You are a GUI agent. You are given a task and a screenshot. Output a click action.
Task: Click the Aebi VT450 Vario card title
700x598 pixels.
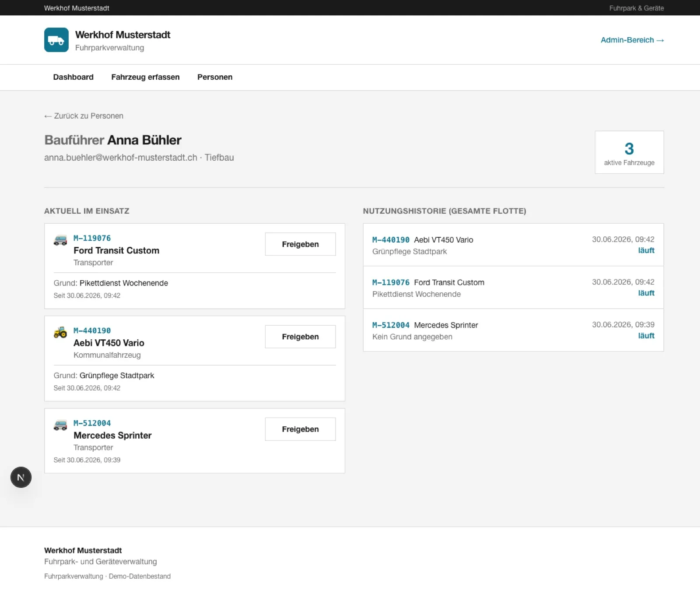[x=109, y=343]
